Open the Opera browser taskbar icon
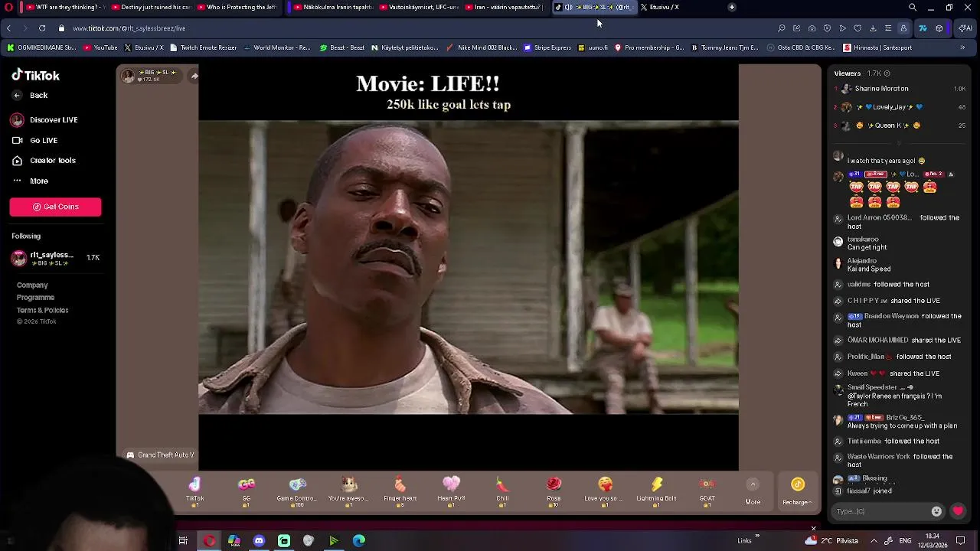The image size is (980, 551). 209,541
